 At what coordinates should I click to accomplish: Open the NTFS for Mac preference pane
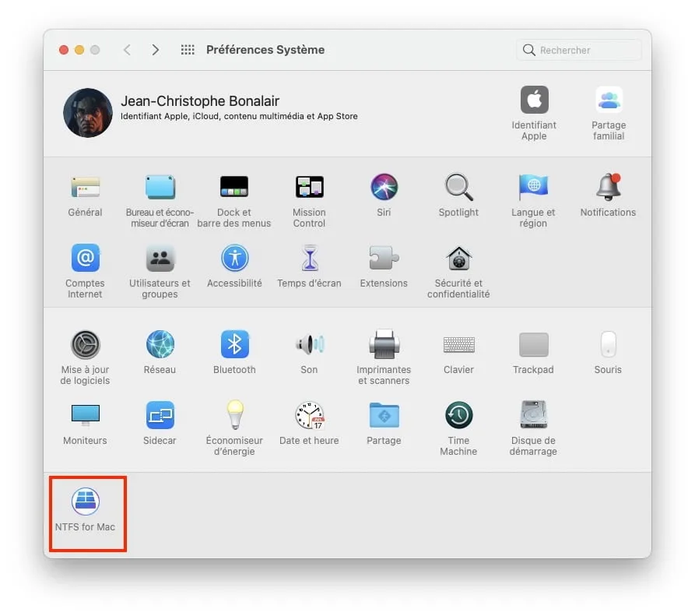[x=87, y=502]
